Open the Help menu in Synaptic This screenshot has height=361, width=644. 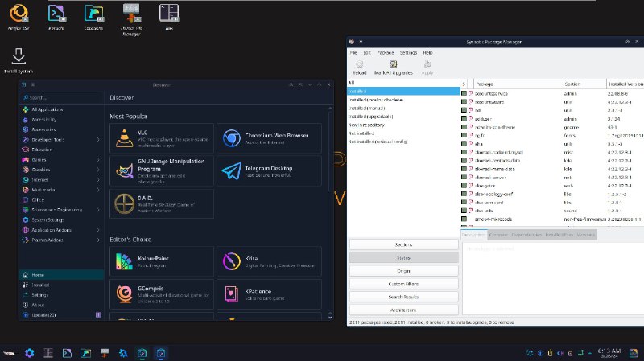[x=427, y=52]
